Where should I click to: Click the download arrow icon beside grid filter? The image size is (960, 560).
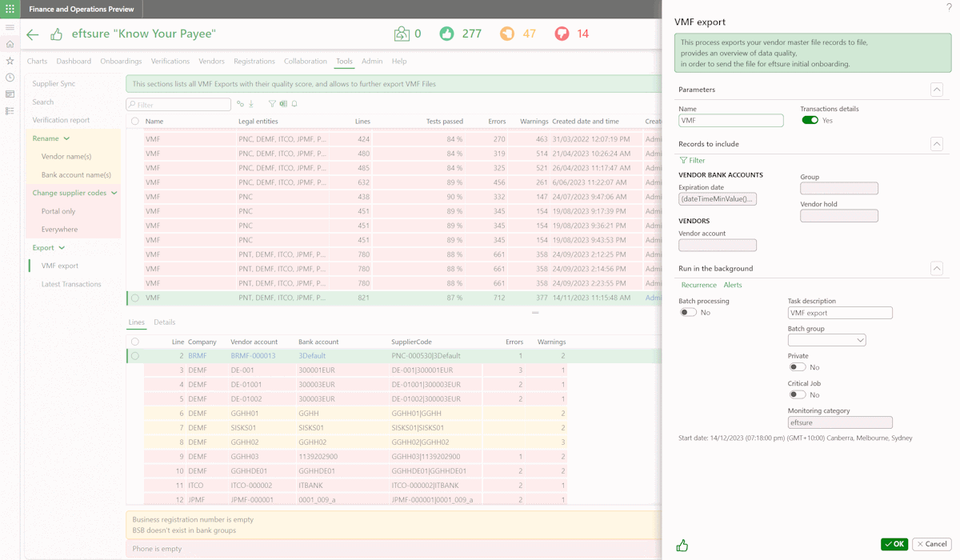click(x=251, y=104)
